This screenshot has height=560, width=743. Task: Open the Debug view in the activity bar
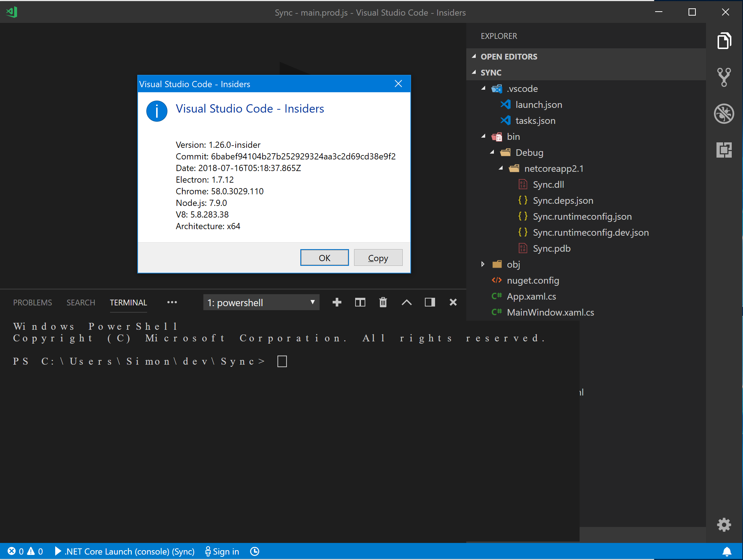point(724,114)
